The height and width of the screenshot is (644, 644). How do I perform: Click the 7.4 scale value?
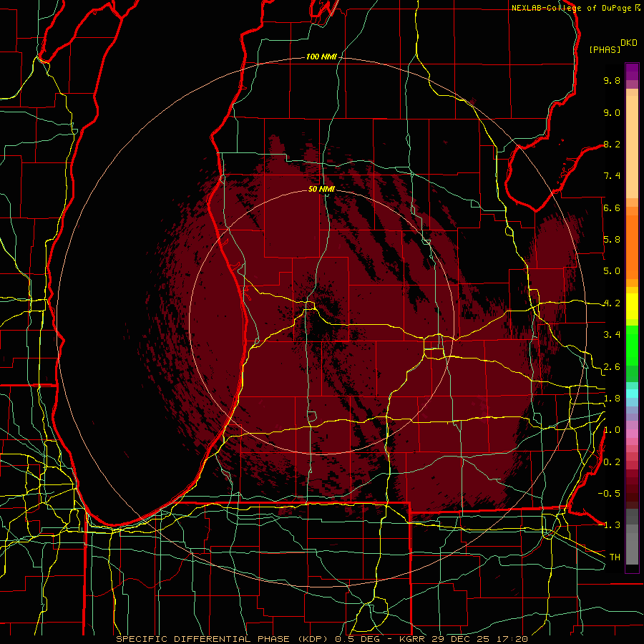pyautogui.click(x=612, y=176)
